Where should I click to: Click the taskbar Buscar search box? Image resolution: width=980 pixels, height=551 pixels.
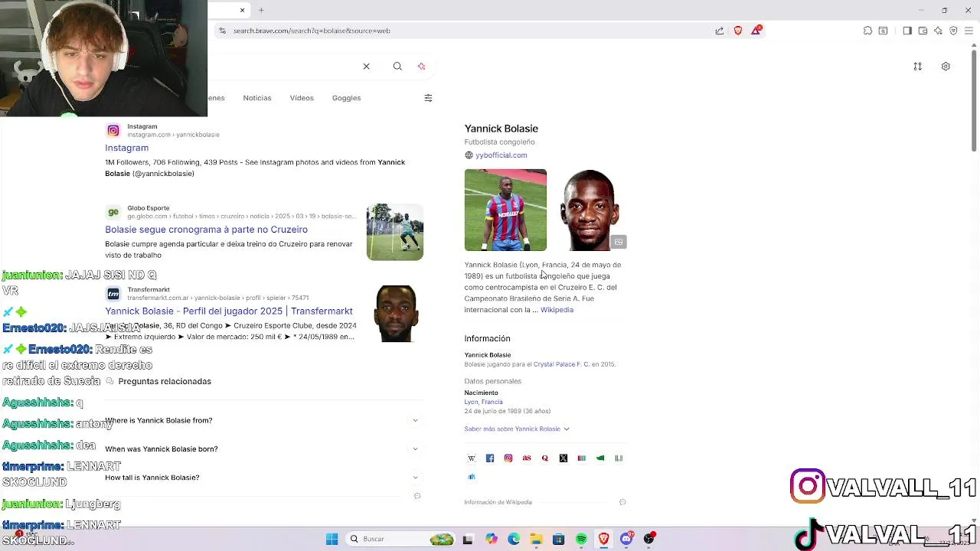click(x=400, y=539)
